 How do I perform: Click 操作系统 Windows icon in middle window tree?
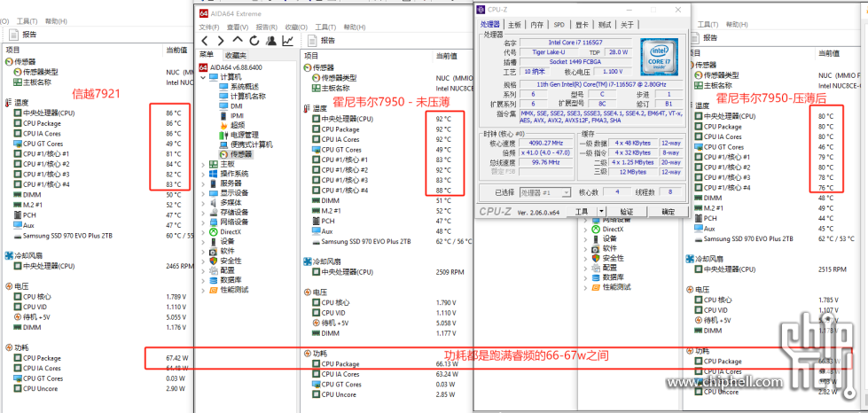(x=214, y=174)
